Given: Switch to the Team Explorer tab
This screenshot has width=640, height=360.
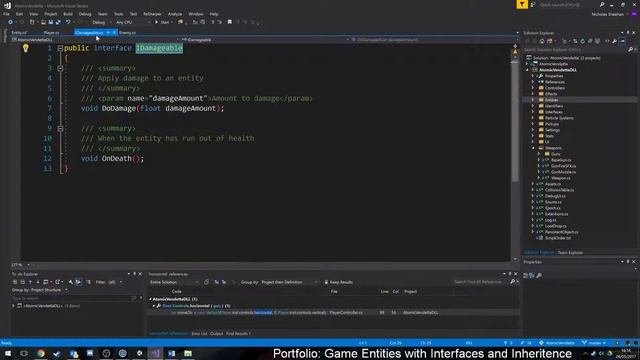Looking at the screenshot, I should (570, 253).
